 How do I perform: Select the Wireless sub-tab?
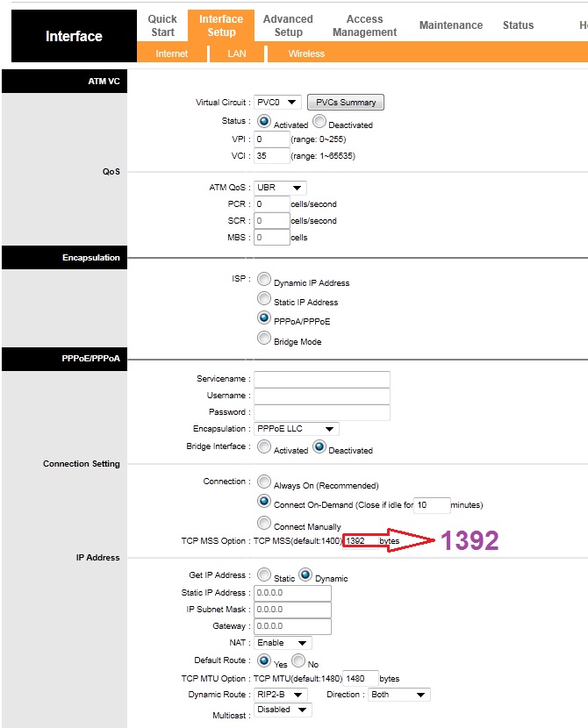306,54
